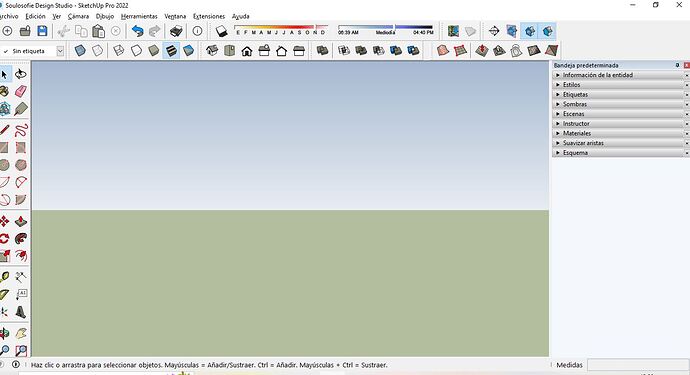Apply Shaded With Textures face style

[171, 51]
